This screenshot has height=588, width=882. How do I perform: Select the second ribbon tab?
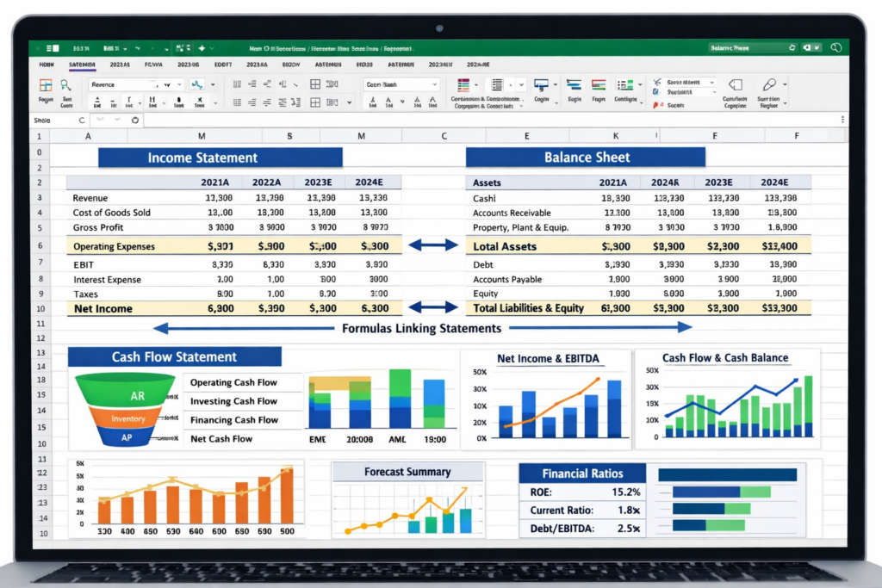click(83, 65)
